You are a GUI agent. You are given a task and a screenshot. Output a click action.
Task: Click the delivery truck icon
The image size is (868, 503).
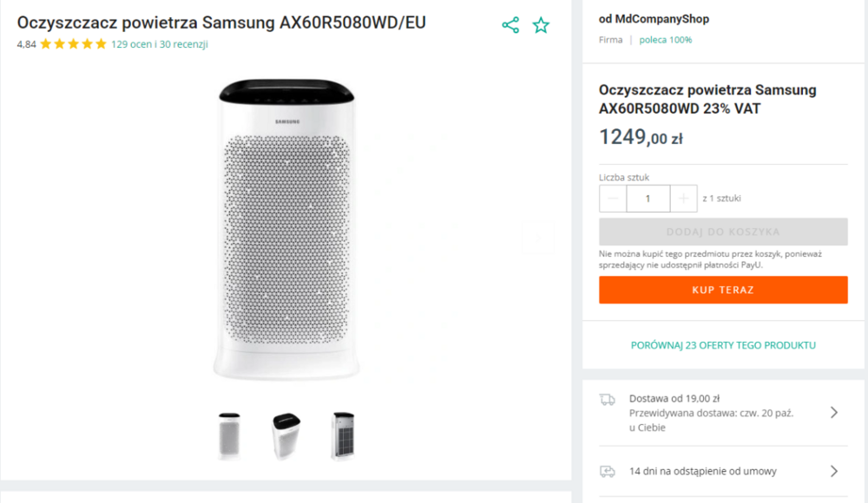coord(608,400)
